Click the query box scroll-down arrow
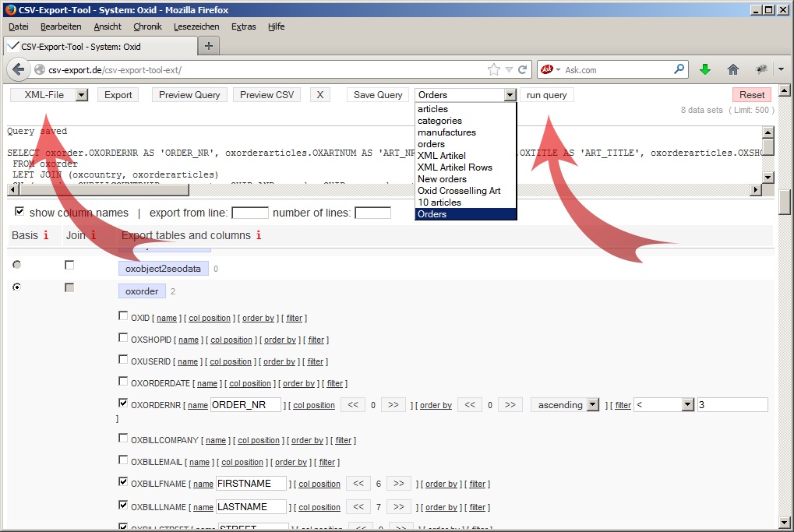The width and height of the screenshot is (794, 532). (x=768, y=177)
